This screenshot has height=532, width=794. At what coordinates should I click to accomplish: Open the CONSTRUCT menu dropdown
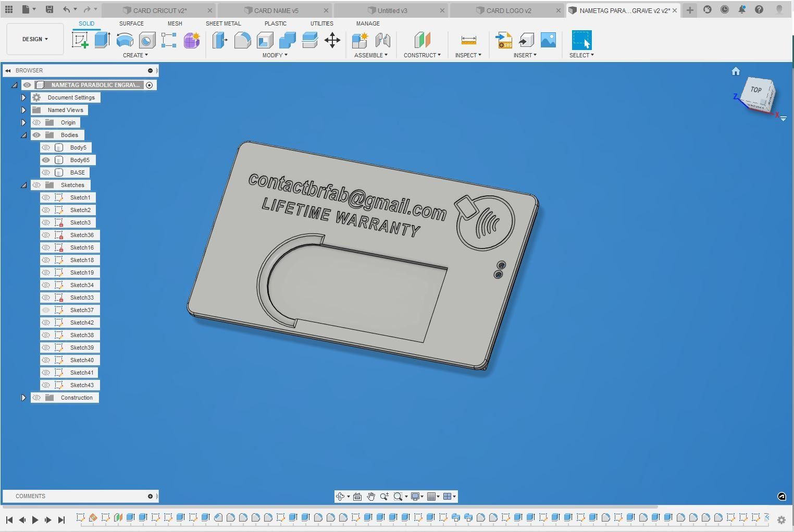click(421, 55)
